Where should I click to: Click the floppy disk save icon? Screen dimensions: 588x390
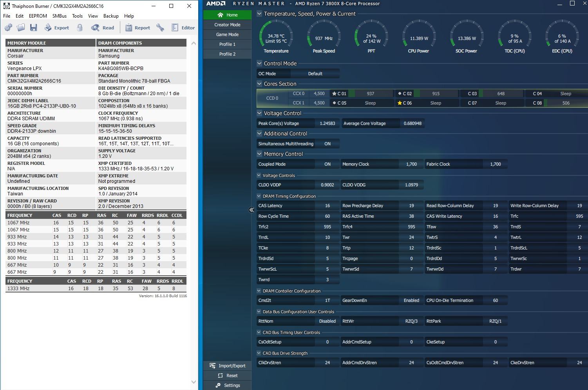tap(33, 27)
